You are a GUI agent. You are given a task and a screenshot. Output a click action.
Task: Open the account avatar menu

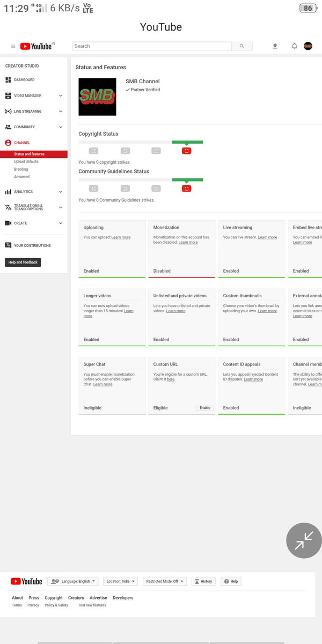click(x=308, y=46)
